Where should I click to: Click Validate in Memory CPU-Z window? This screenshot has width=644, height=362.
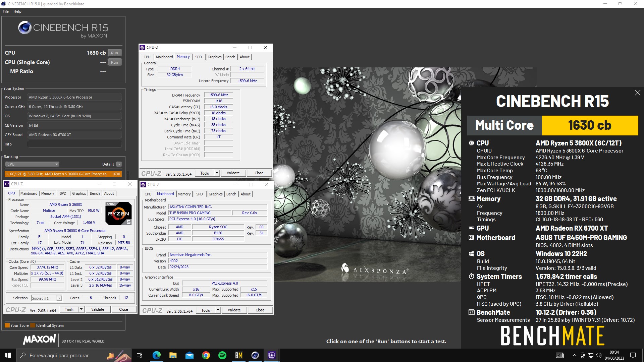[233, 173]
